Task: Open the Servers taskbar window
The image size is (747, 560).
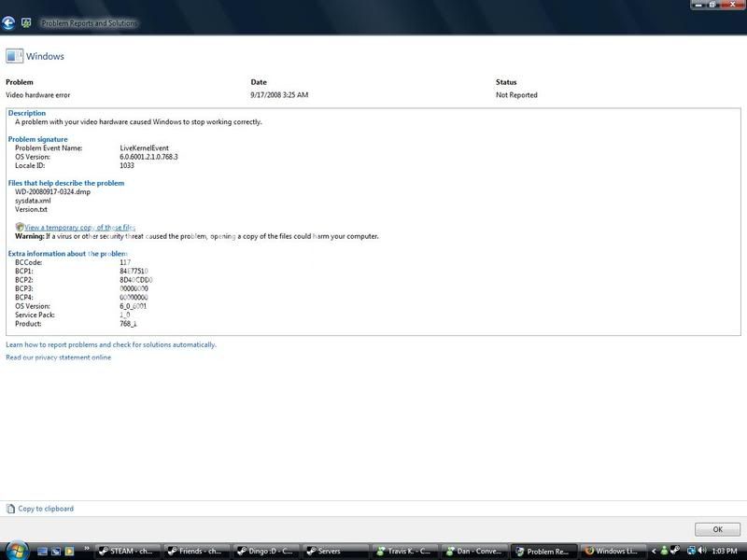Action: (x=336, y=551)
